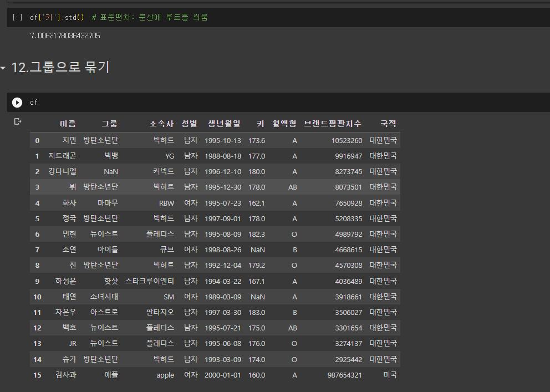The image size is (550, 392).
Task: Click the name cell 소연
Action: (x=69, y=250)
